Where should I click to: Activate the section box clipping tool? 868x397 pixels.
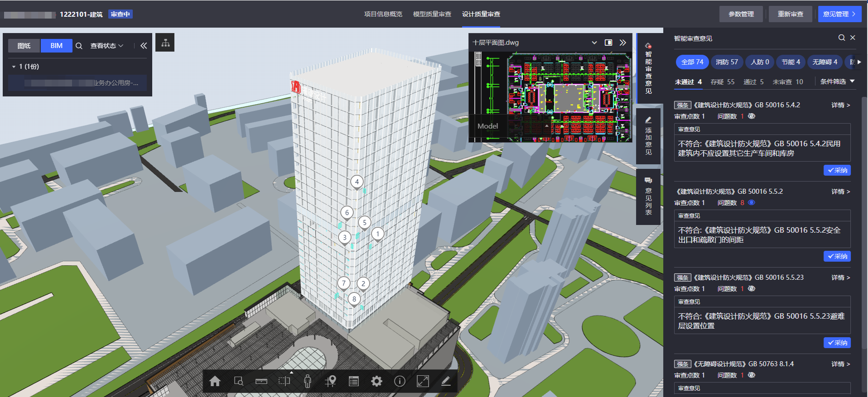pos(284,381)
